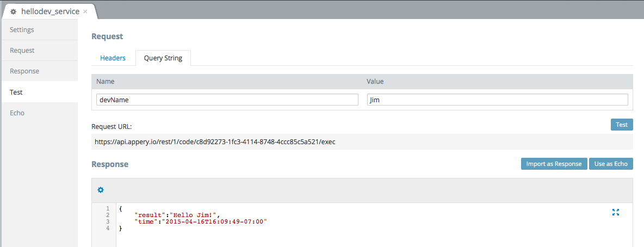Select the hellodev_service tab
Viewport: 644px width, 247px height.
(49, 11)
